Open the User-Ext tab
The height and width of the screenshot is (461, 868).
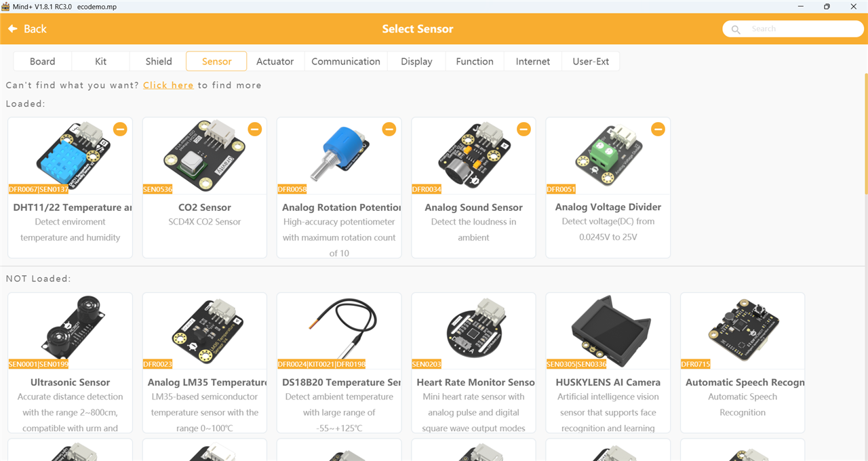[x=591, y=61]
